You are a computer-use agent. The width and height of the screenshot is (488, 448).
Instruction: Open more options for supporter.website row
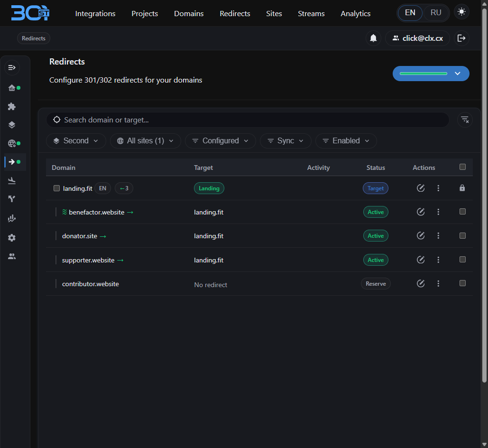coord(438,260)
